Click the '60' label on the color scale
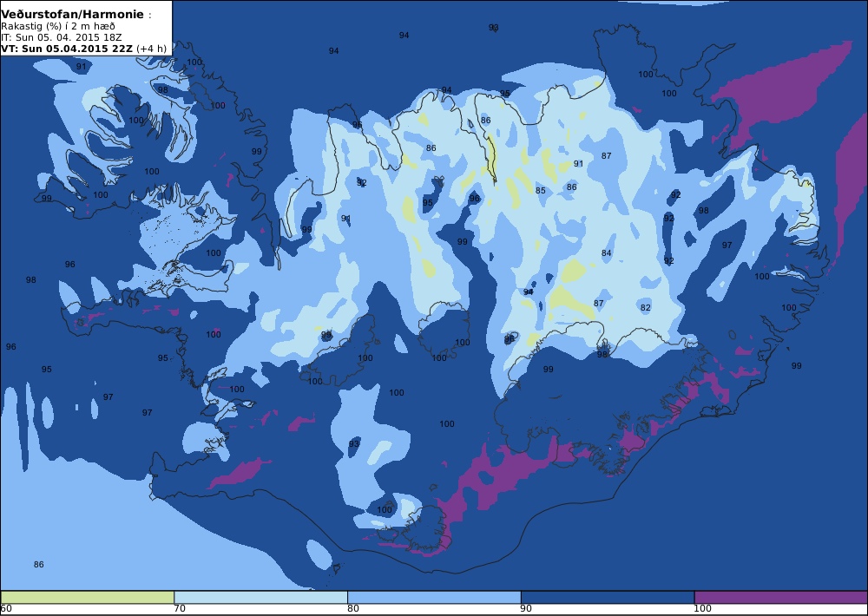The width and height of the screenshot is (868, 616). click(x=6, y=609)
